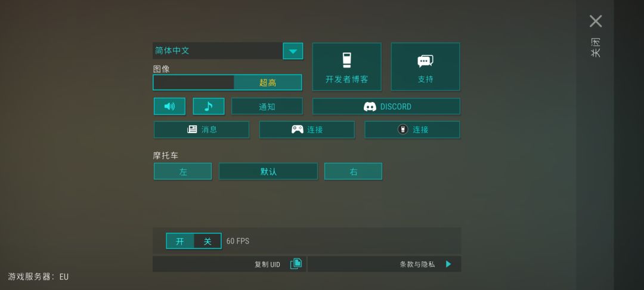Close the settings with the X icon
This screenshot has width=644, height=290.
(596, 21)
